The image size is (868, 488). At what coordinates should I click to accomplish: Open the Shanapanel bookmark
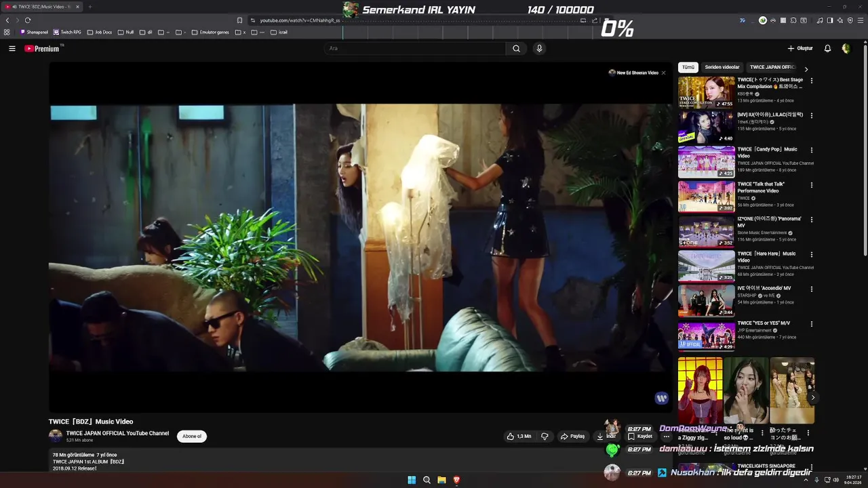[x=34, y=32]
